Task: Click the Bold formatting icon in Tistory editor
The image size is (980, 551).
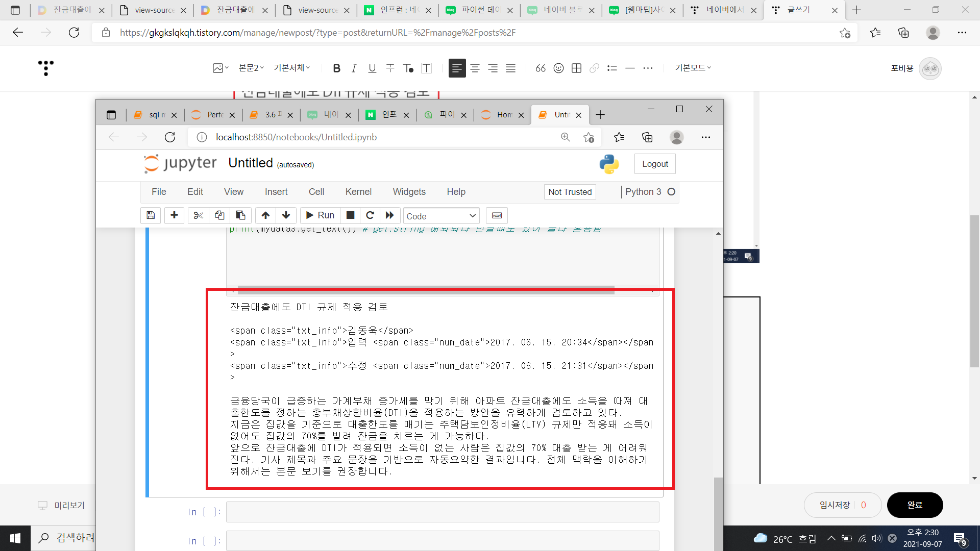Action: coord(336,68)
